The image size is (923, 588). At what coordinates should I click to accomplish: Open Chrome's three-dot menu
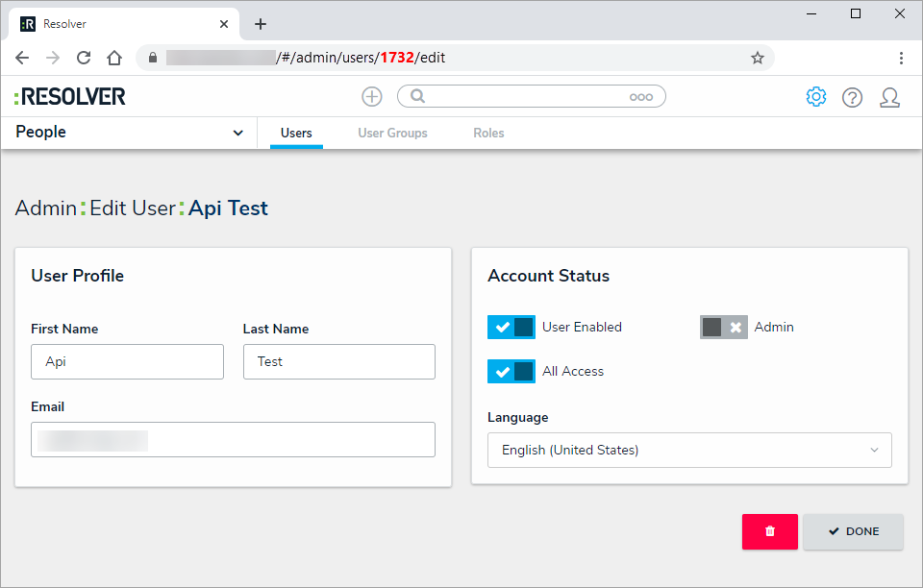[x=901, y=58]
